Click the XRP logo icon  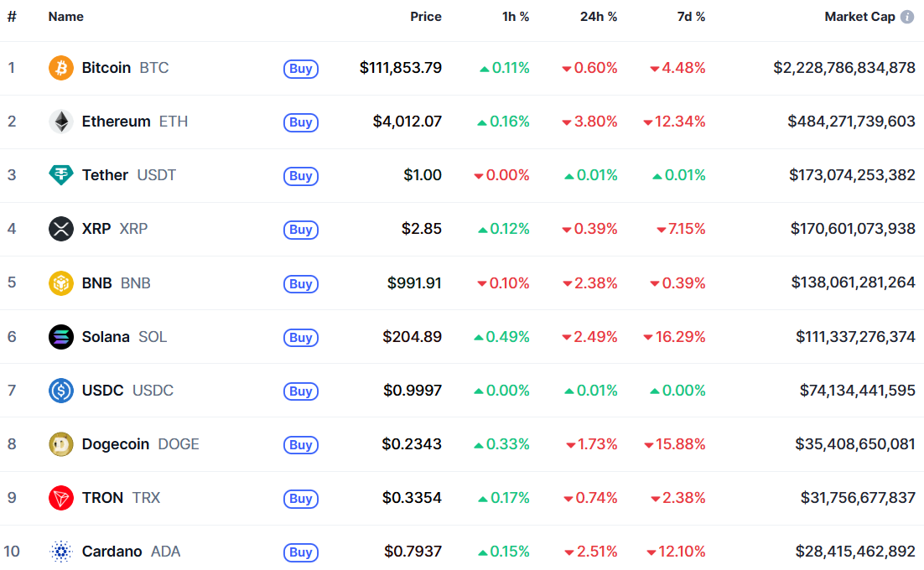tap(61, 229)
